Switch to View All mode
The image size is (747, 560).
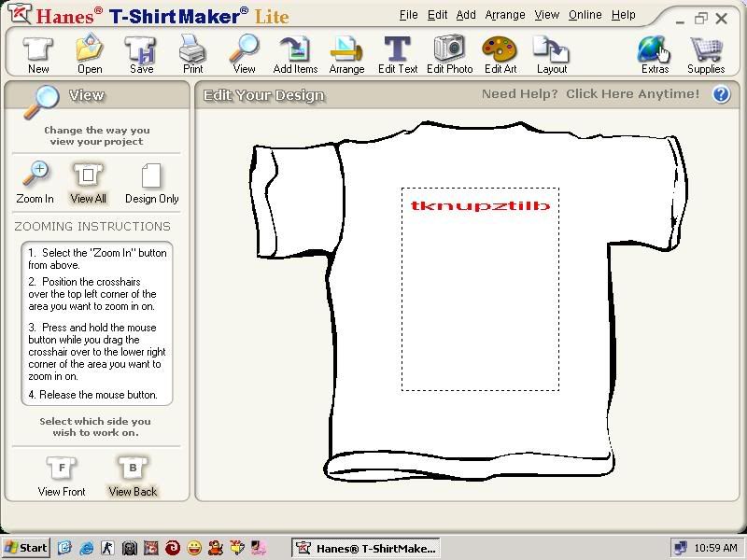tap(89, 181)
